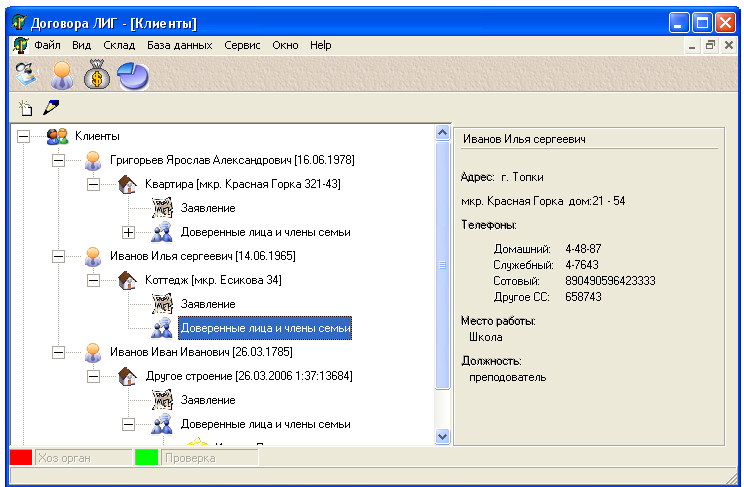This screenshot has width=744, height=487.
Task: Open the Help menu
Action: pos(321,46)
